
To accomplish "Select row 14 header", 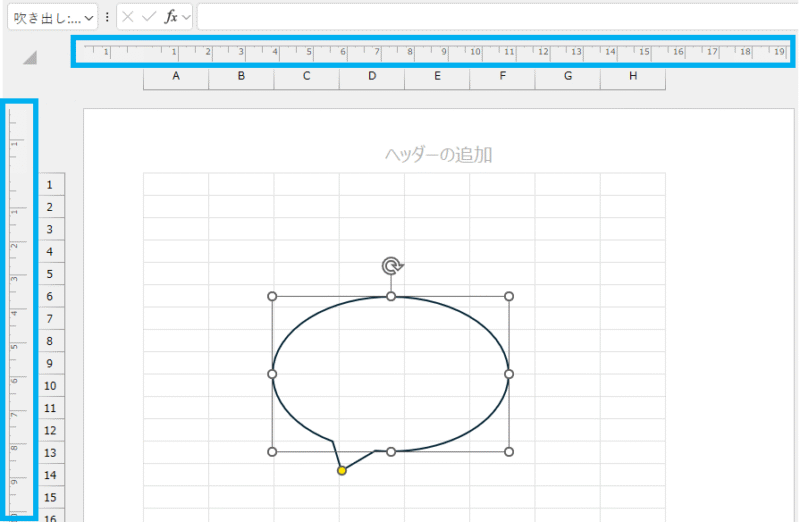I will [52, 475].
